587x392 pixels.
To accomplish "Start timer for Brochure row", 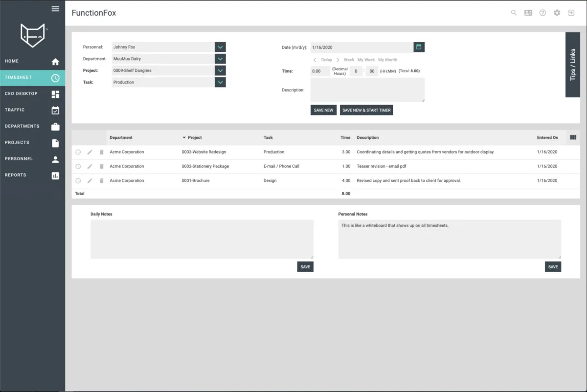I will click(x=78, y=181).
